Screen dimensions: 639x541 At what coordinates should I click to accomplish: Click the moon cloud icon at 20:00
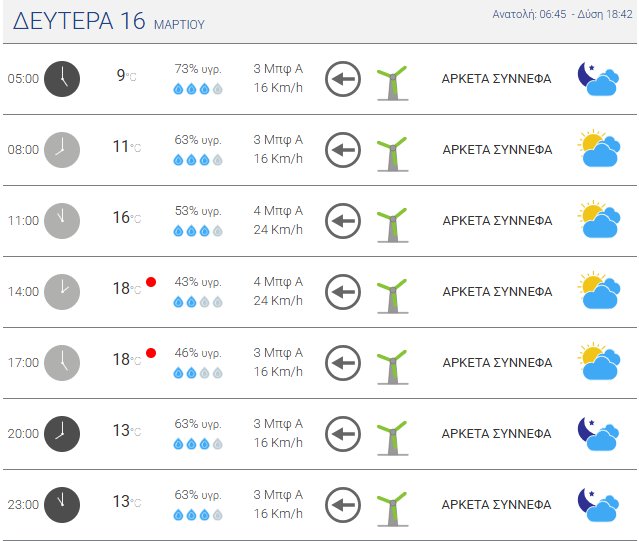[598, 433]
